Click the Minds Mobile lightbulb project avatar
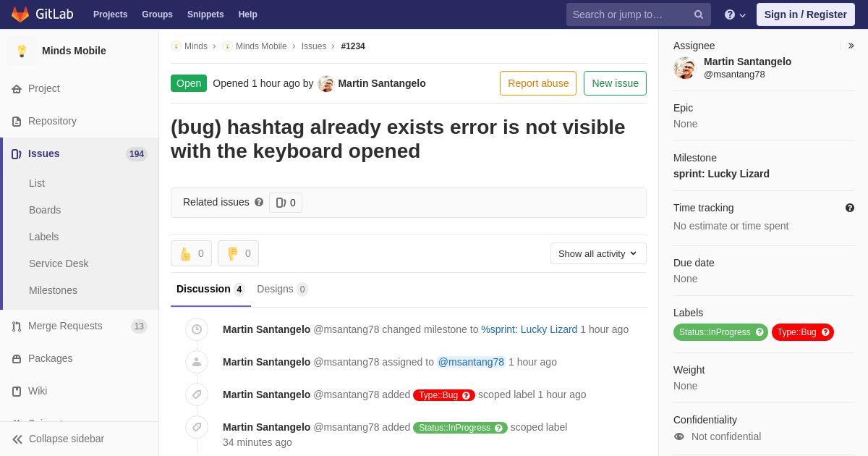Viewport: 868px width, 456px height. pos(22,51)
